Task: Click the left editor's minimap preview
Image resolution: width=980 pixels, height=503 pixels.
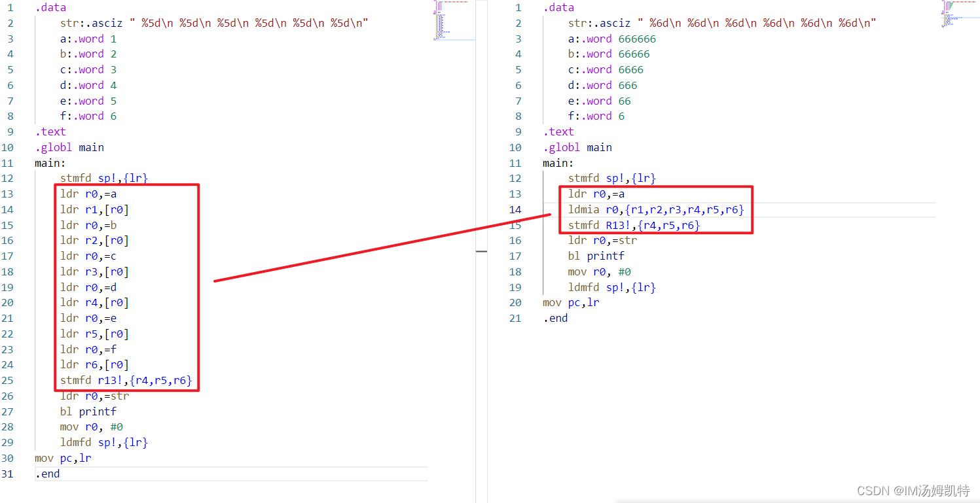Action: point(454,20)
